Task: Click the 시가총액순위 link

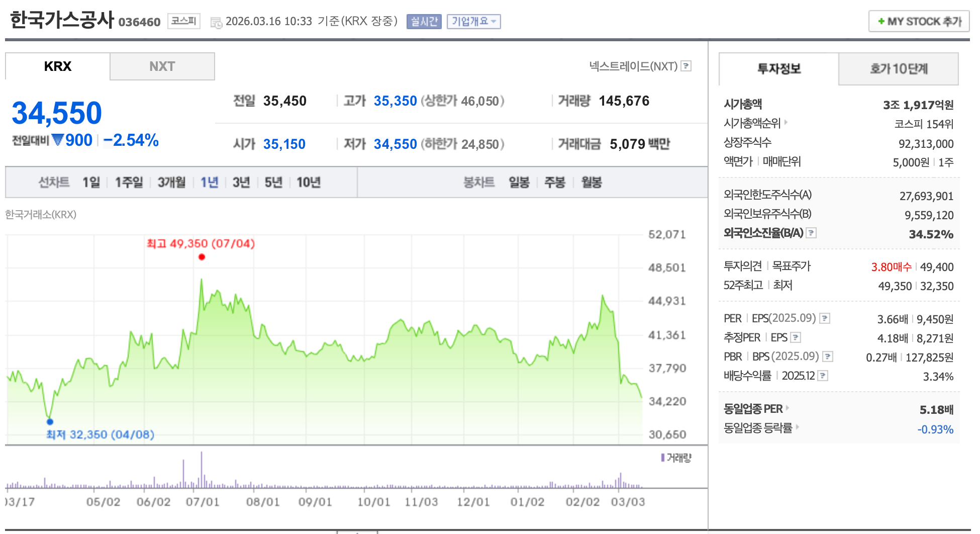Action: (x=752, y=123)
